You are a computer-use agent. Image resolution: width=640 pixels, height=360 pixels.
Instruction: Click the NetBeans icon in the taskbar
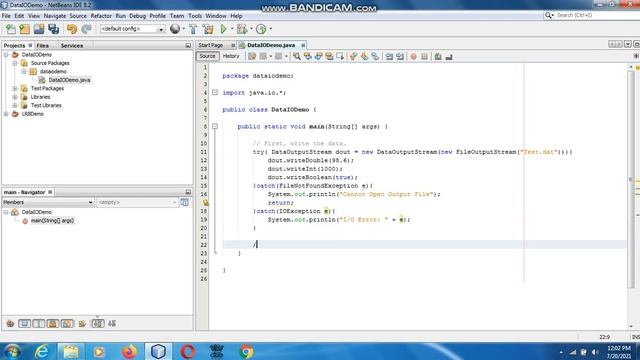point(158,351)
